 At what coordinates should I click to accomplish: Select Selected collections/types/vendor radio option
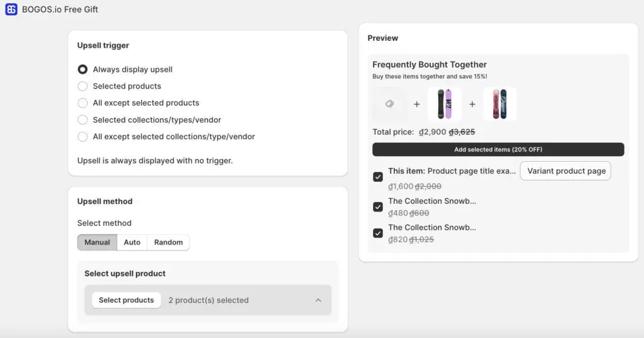pos(82,120)
